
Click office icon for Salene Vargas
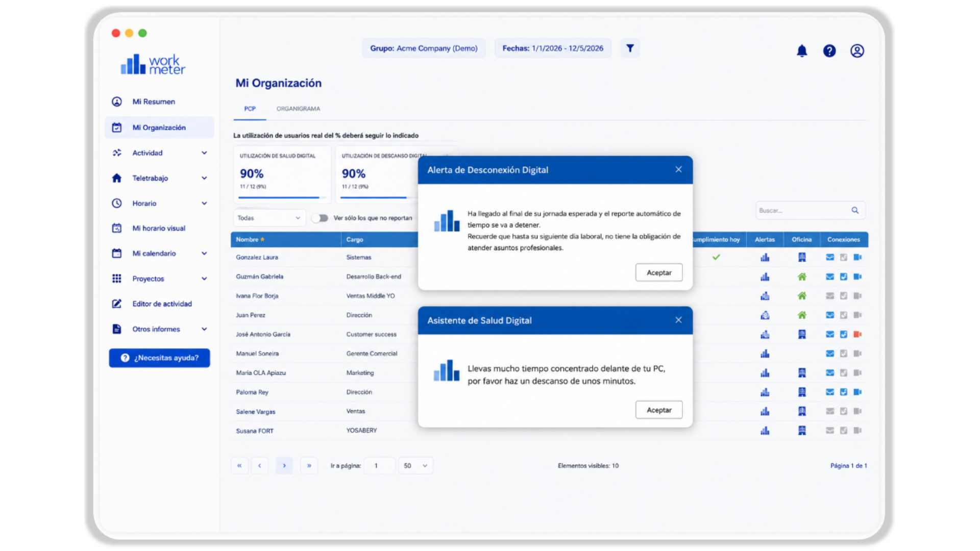pos(802,411)
